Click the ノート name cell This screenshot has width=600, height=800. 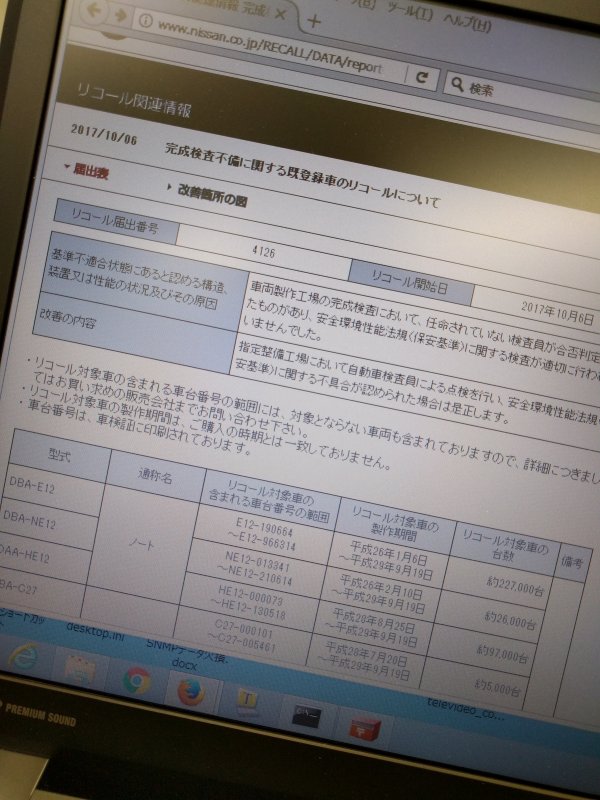(141, 545)
